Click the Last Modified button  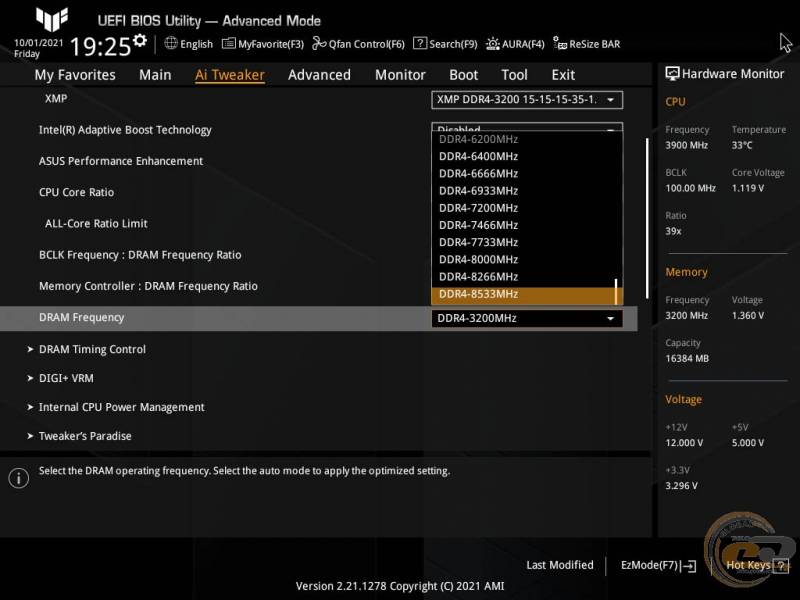pos(560,565)
